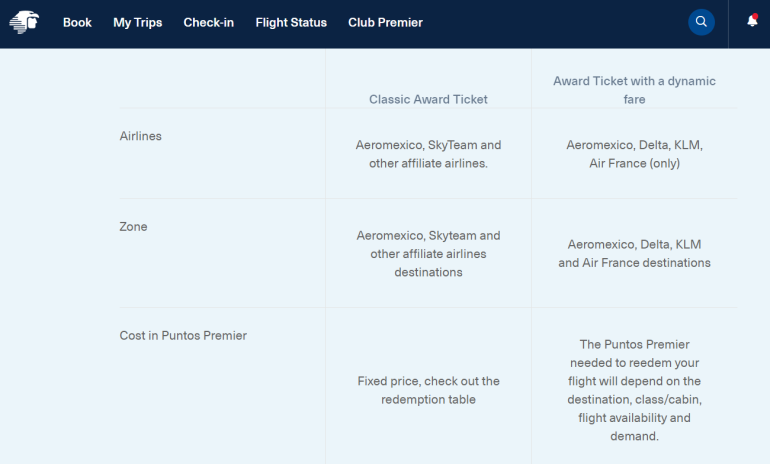Open Flight Status in navigation
The width and height of the screenshot is (770, 464).
(x=291, y=22)
